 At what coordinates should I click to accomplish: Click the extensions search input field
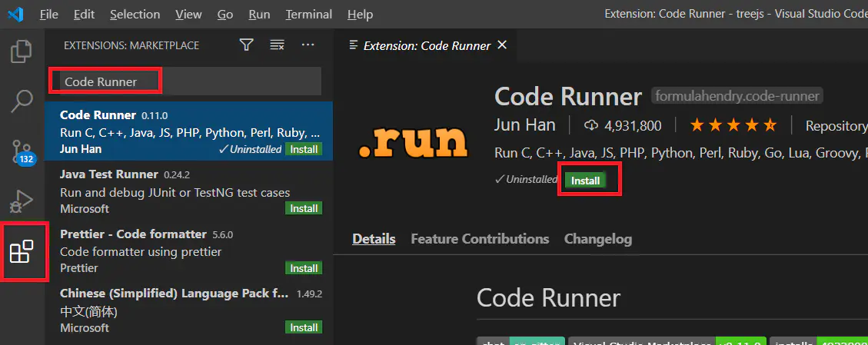pos(185,81)
